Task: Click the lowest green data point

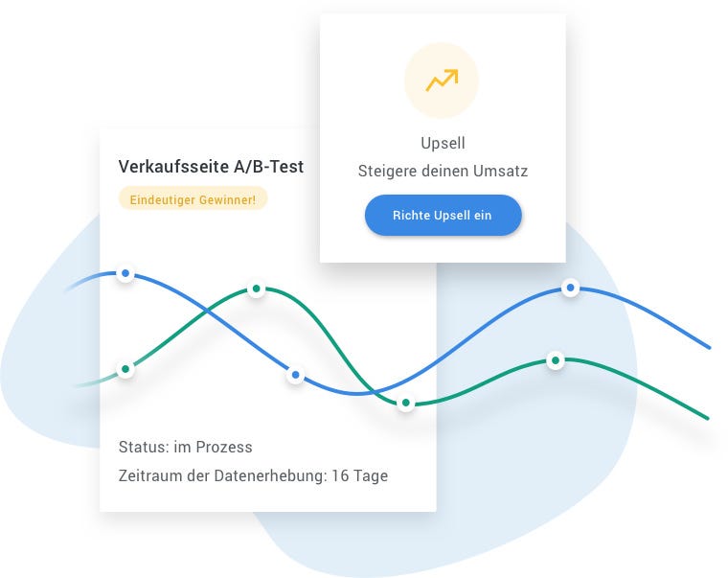Action: [x=405, y=403]
